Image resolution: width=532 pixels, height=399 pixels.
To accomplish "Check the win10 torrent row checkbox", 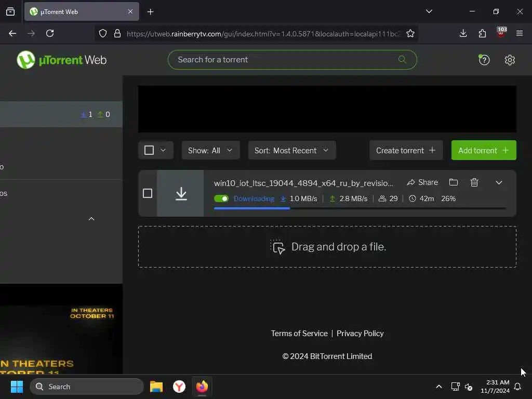I will [x=148, y=193].
